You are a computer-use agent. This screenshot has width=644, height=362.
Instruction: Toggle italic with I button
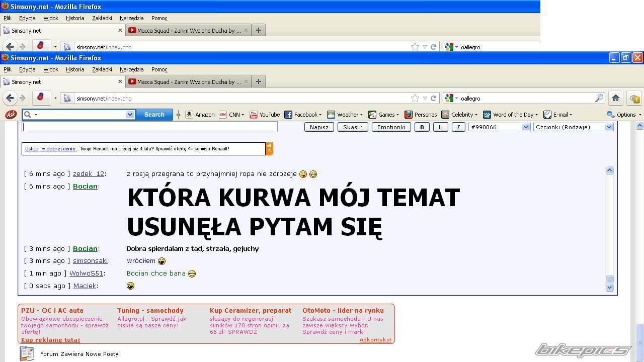coord(458,127)
